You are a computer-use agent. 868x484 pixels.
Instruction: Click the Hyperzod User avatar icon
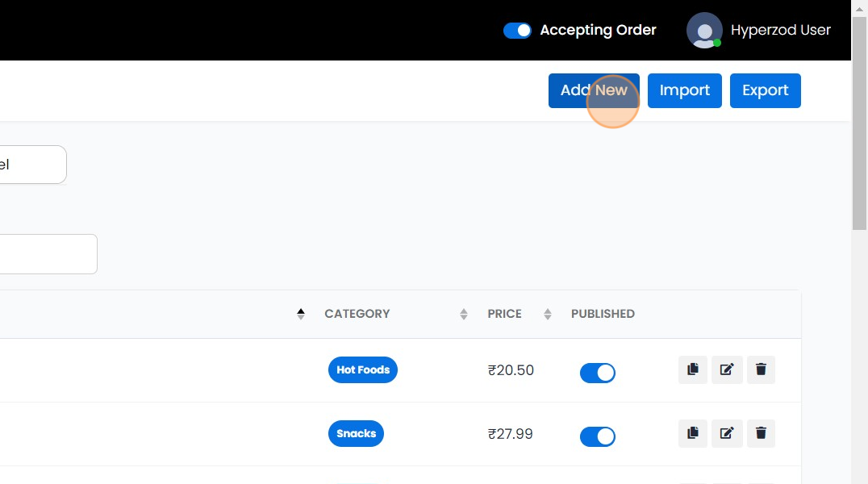703,30
